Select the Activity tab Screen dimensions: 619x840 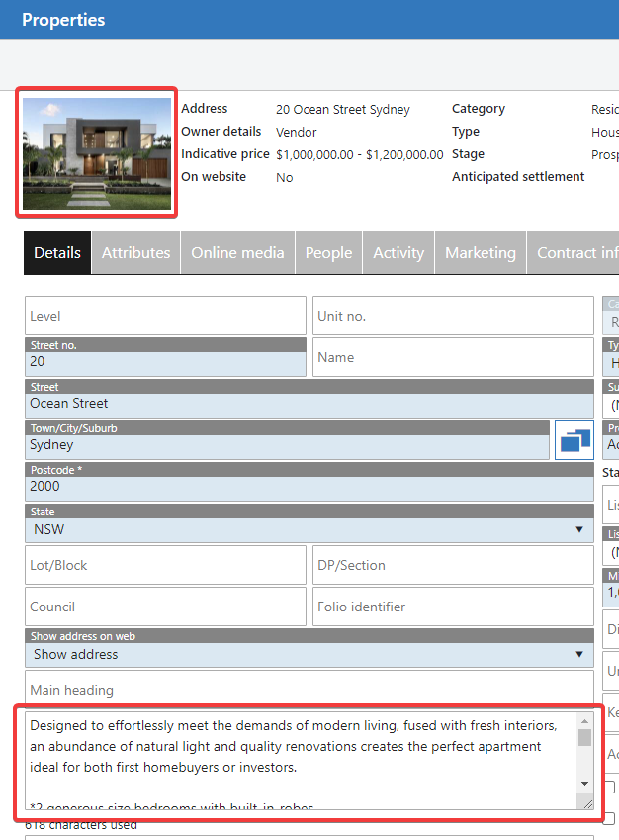tap(398, 253)
